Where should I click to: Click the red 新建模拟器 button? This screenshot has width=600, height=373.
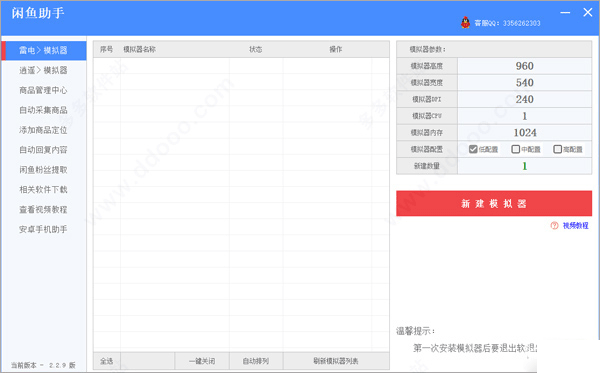coord(494,204)
